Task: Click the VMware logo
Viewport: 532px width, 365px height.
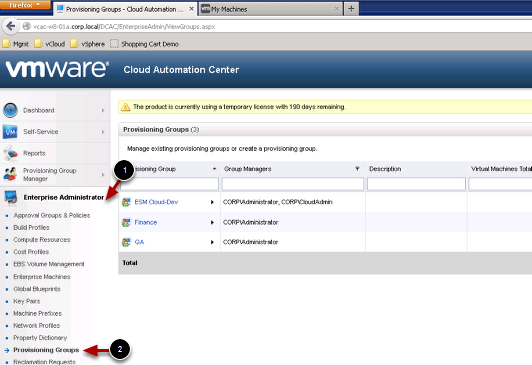Action: point(57,69)
